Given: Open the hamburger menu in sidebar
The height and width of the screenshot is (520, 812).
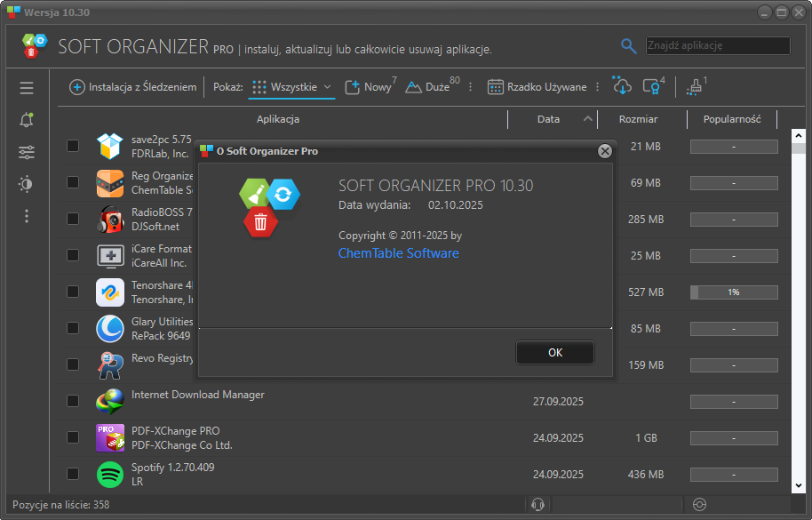Looking at the screenshot, I should coord(27,87).
